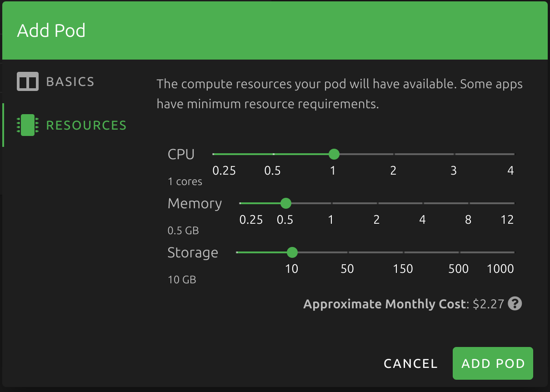Set Memory to 4 GB on the slider
The height and width of the screenshot is (392, 550).
(x=422, y=203)
